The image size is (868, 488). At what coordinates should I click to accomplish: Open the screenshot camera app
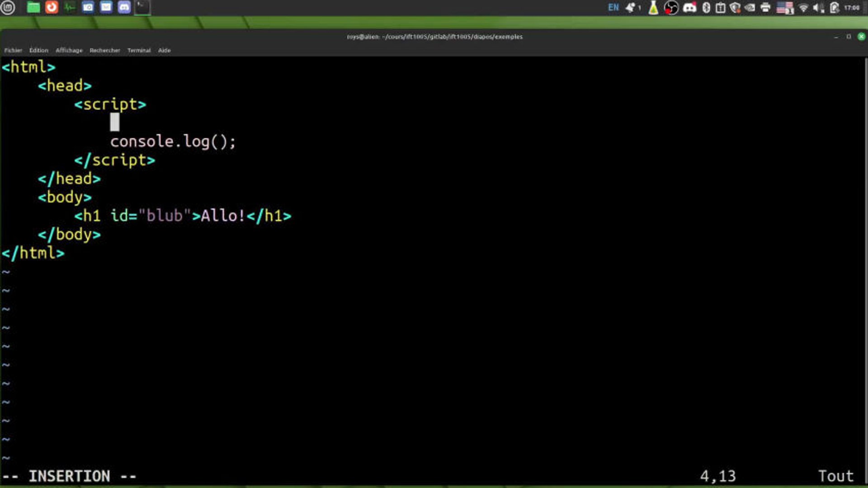pos(88,7)
